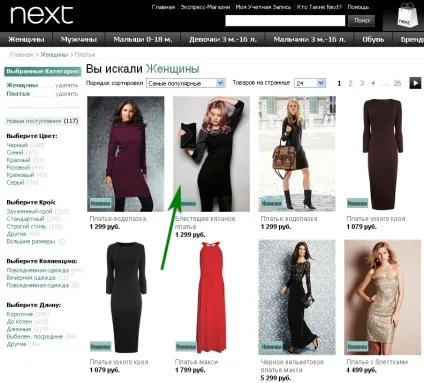Select the Малыши 0-18 м. navigation tab
Screen dimensions: 424x383
(143, 39)
